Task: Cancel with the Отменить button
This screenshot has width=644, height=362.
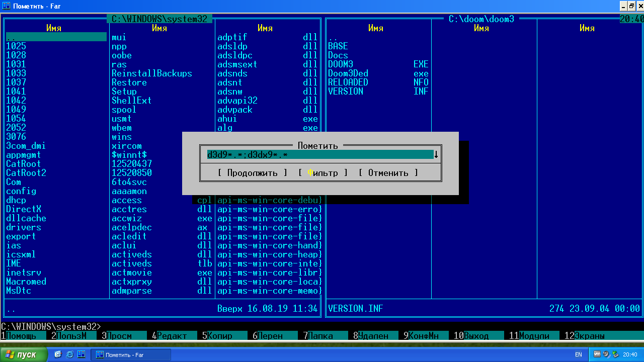Action: click(388, 173)
